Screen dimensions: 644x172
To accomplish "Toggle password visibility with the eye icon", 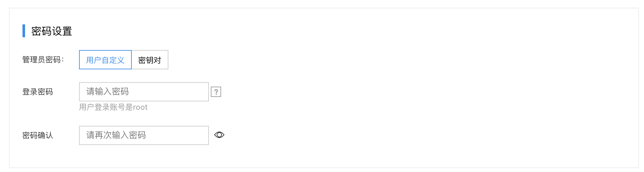I will pyautogui.click(x=219, y=135).
